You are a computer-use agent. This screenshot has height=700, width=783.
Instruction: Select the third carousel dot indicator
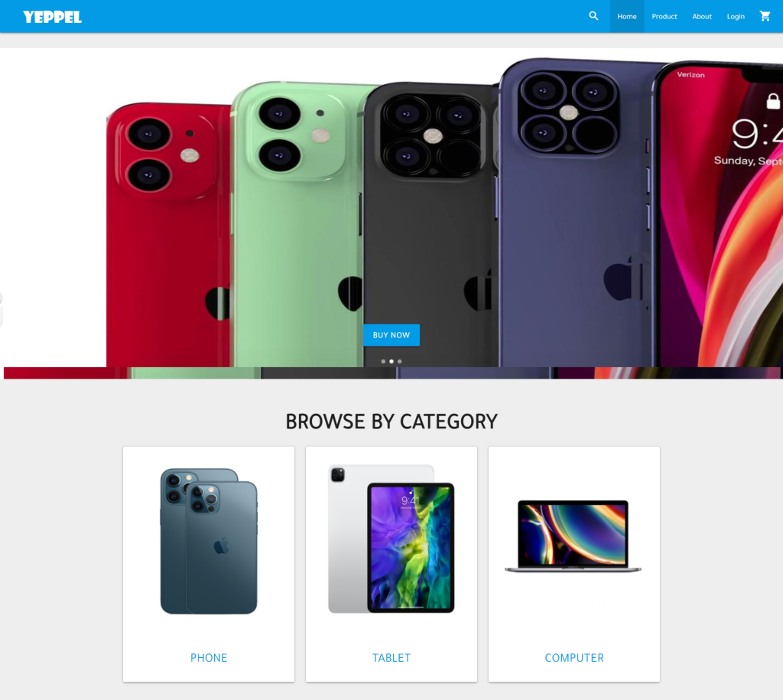tap(399, 361)
